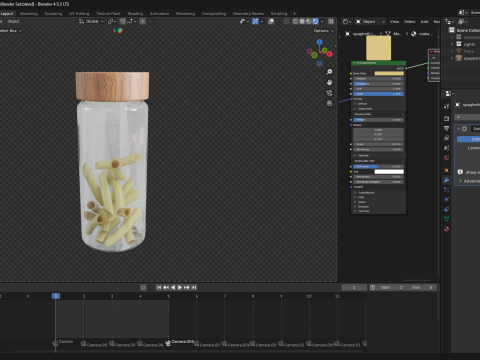
Task: Adjust Alpha slider in Principled BSDF node
Action: (378, 94)
